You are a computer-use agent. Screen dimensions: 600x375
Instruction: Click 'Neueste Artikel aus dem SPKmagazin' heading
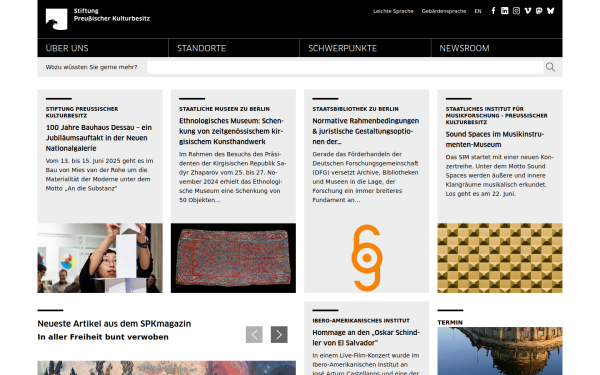(114, 324)
